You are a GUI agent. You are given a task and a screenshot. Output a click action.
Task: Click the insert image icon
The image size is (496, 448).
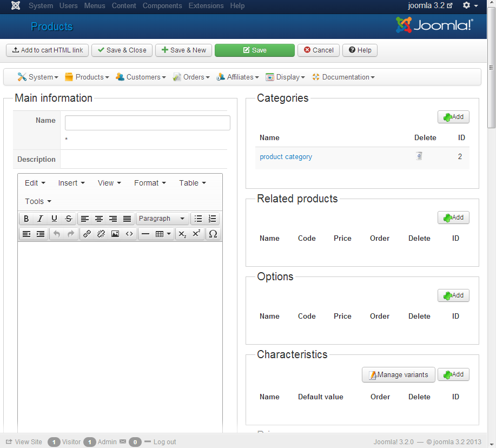(115, 234)
